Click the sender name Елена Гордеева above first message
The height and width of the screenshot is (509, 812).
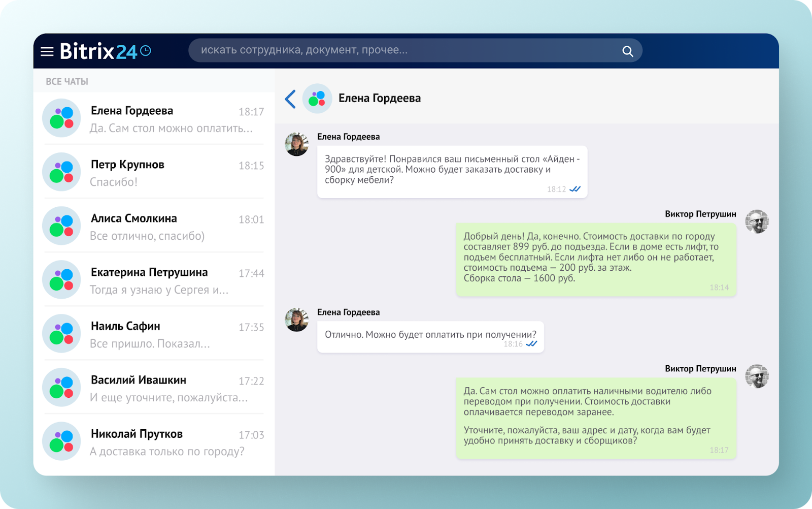click(x=349, y=137)
